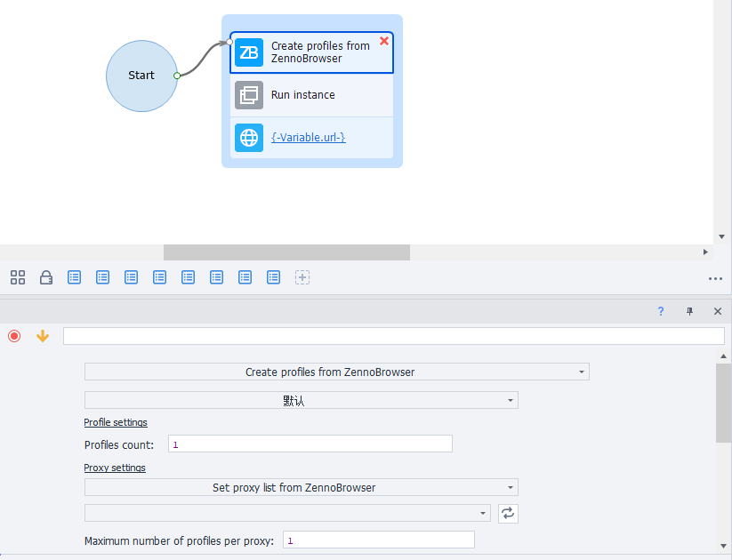Click the Maximum number of profiles per proxy label
Screen dimensions: 732x560
[x=180, y=540]
